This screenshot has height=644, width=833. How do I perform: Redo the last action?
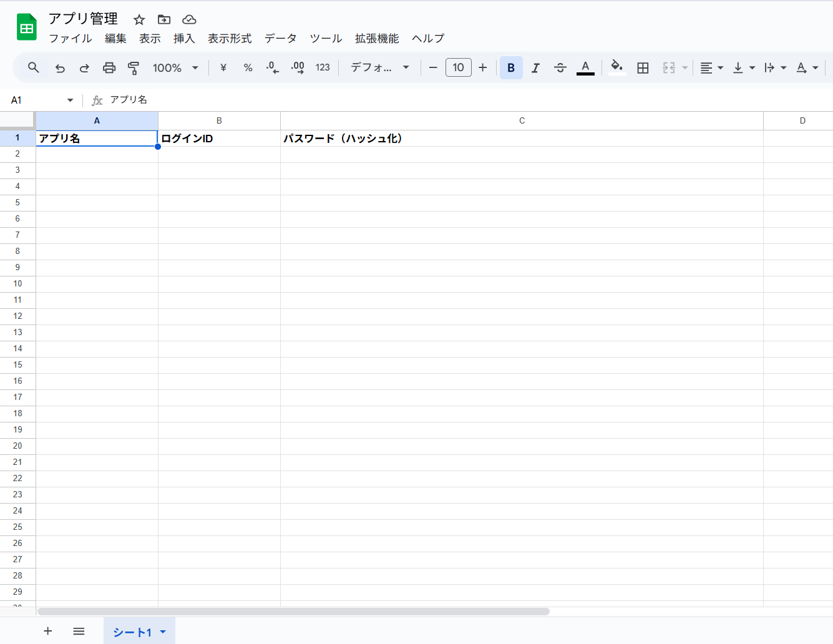click(x=84, y=67)
